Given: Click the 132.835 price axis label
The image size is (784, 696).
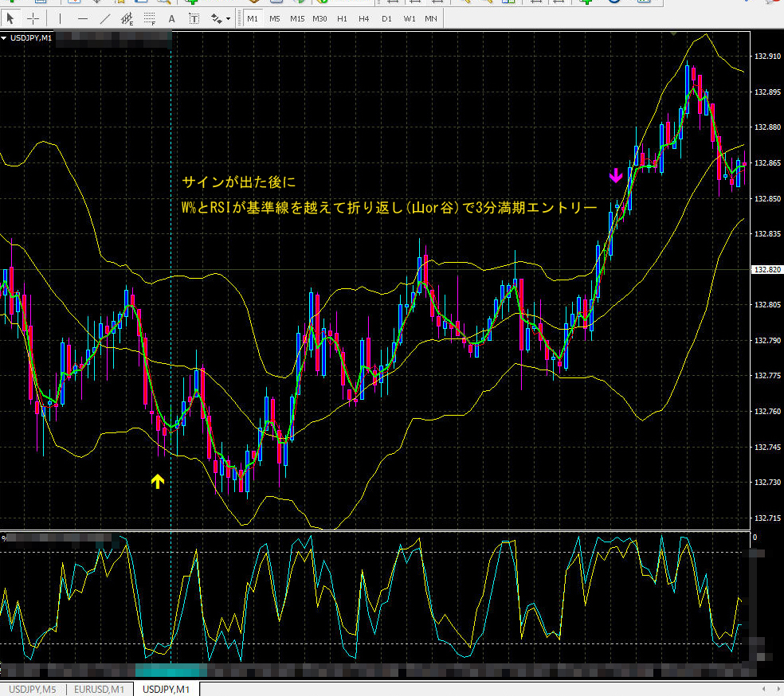Looking at the screenshot, I should pyautogui.click(x=767, y=234).
